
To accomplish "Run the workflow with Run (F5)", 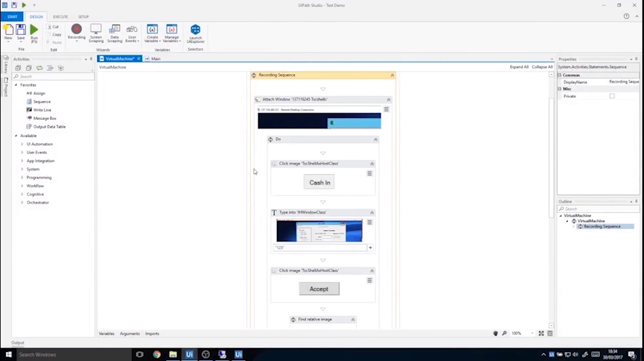I will [x=34, y=34].
